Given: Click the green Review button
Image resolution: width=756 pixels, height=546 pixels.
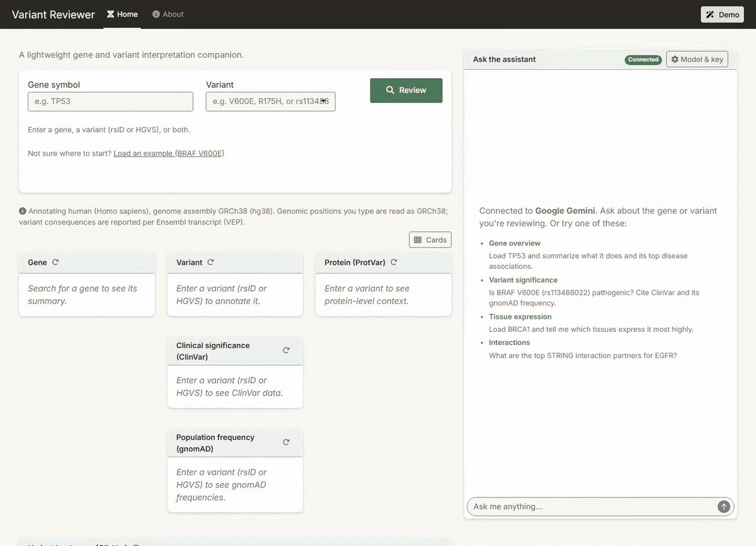Looking at the screenshot, I should pyautogui.click(x=406, y=90).
